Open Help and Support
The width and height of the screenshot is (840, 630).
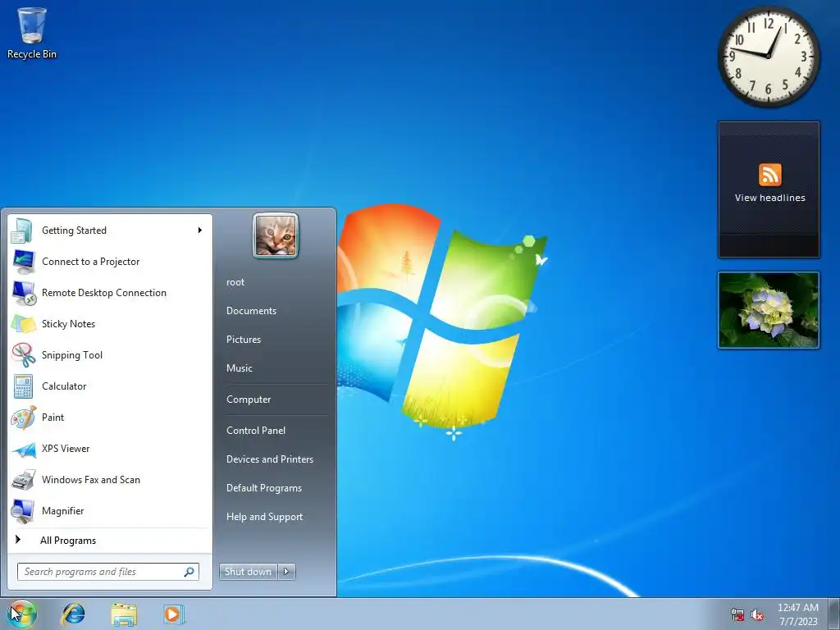tap(265, 517)
